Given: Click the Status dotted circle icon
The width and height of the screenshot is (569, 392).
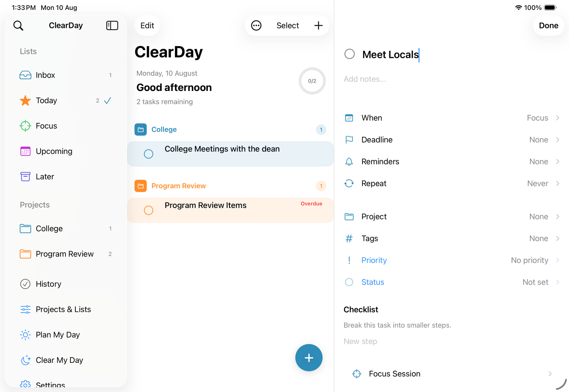Looking at the screenshot, I should click(x=349, y=282).
